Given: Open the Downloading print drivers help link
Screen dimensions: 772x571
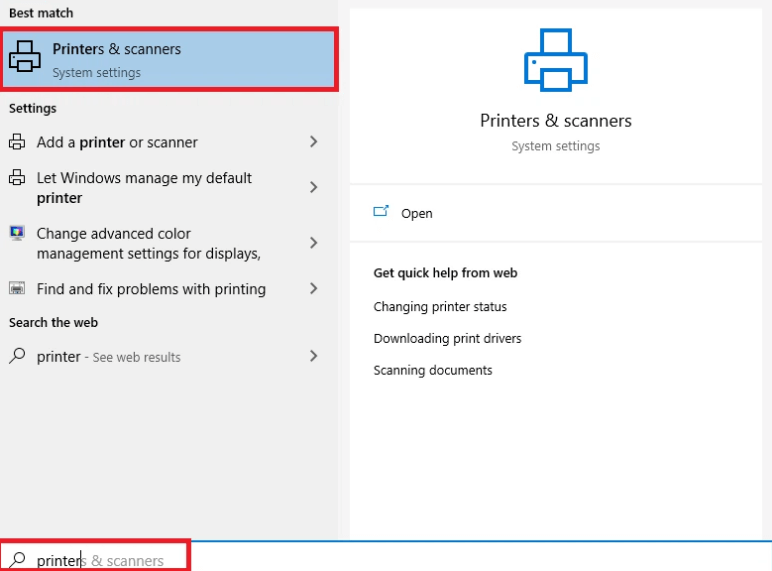Looking at the screenshot, I should pyautogui.click(x=447, y=338).
